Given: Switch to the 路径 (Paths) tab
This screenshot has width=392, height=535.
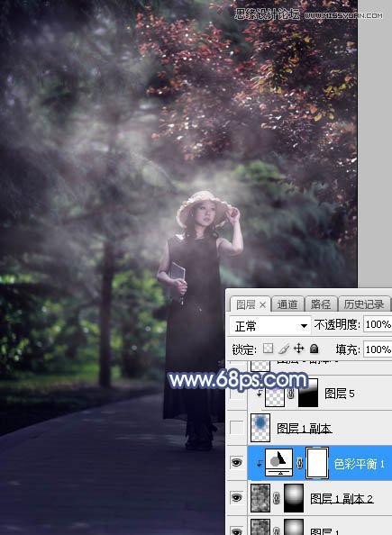Looking at the screenshot, I should [x=320, y=304].
